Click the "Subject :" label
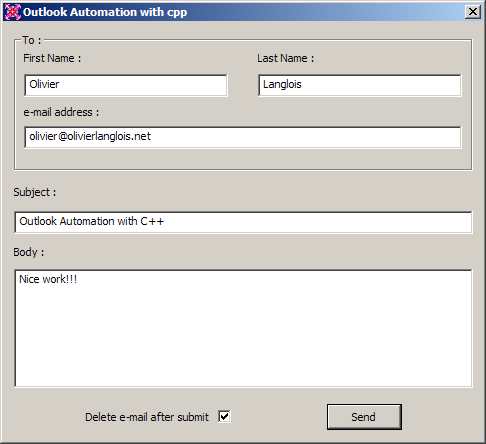486x444 pixels. [x=35, y=192]
